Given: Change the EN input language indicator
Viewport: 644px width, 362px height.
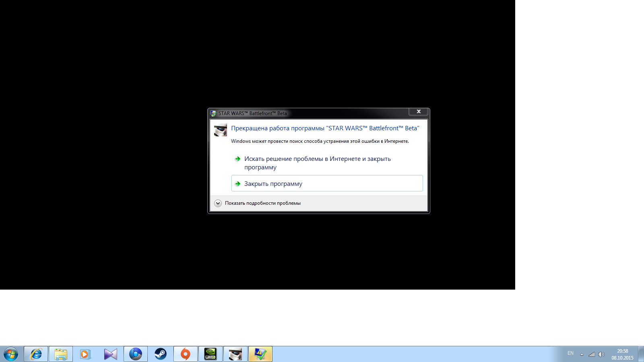Looking at the screenshot, I should coord(570,353).
